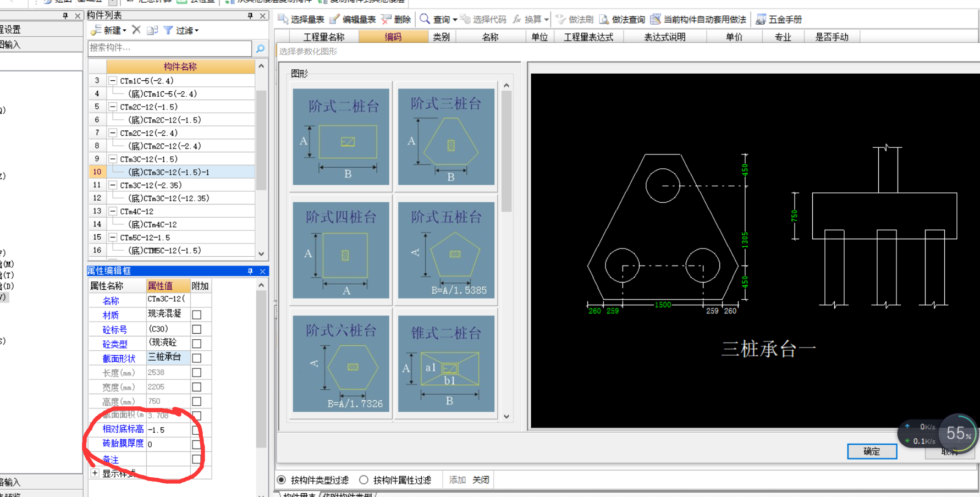Toggle the 砼类型 附加 checkbox
Image resolution: width=980 pixels, height=497 pixels.
point(197,344)
